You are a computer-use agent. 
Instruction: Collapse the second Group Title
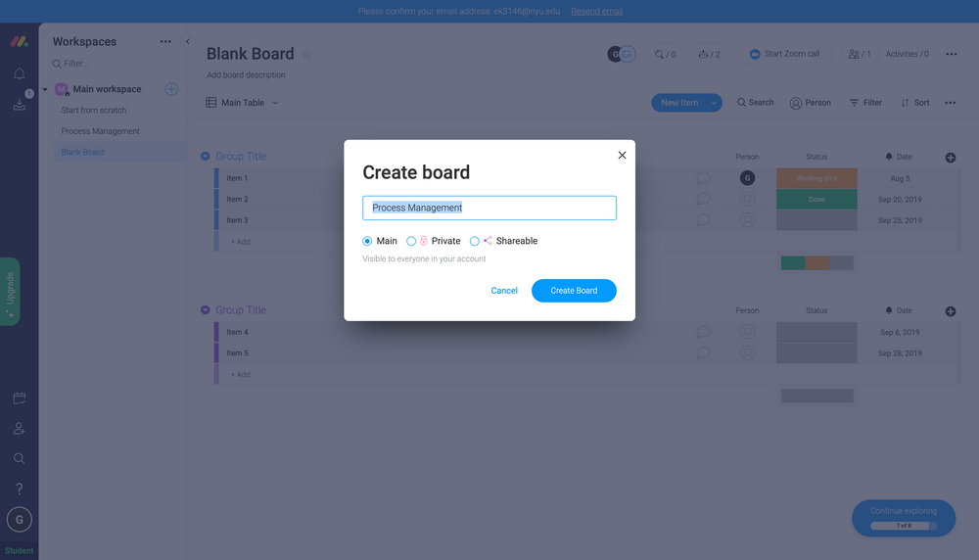[x=205, y=309]
